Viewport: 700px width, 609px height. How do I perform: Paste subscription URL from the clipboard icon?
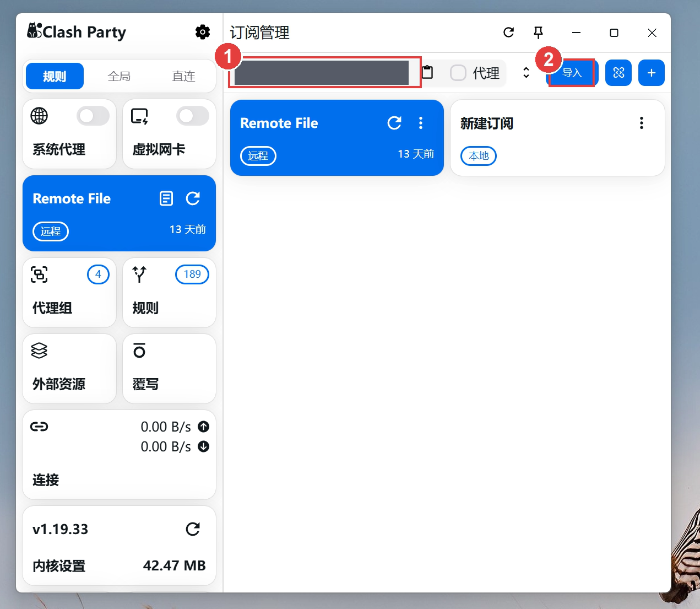pos(427,72)
